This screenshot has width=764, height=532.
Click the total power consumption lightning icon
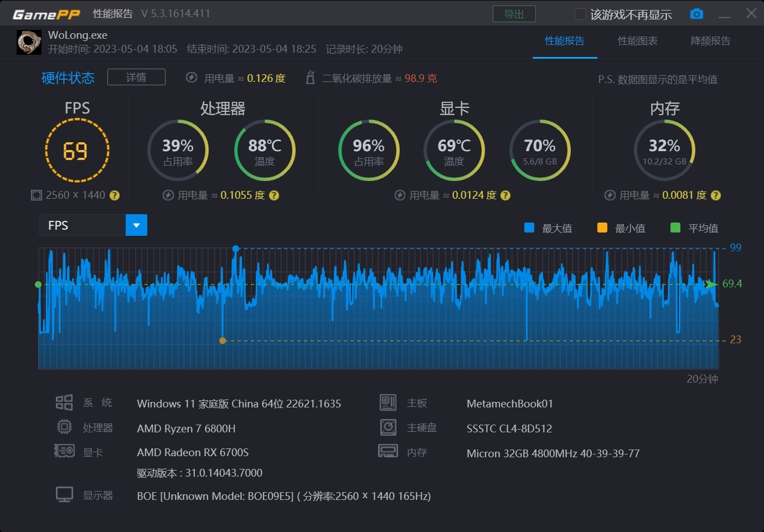click(192, 78)
